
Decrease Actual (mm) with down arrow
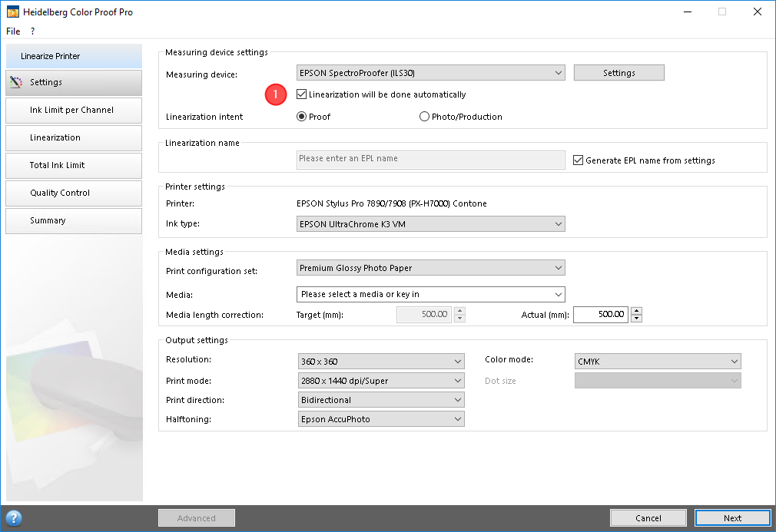click(x=637, y=319)
